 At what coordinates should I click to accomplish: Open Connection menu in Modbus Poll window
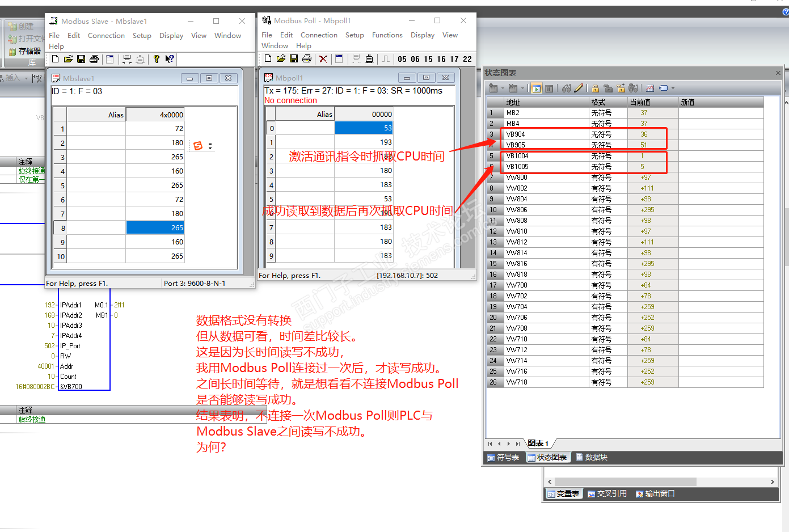click(319, 35)
